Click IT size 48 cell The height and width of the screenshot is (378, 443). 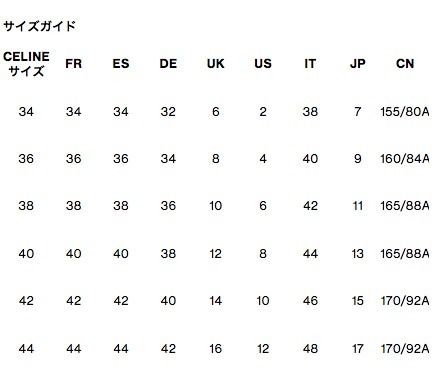pyautogui.click(x=310, y=349)
